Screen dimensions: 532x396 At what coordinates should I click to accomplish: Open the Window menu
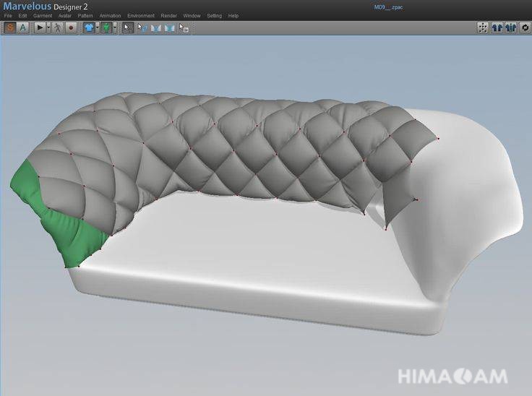[192, 16]
